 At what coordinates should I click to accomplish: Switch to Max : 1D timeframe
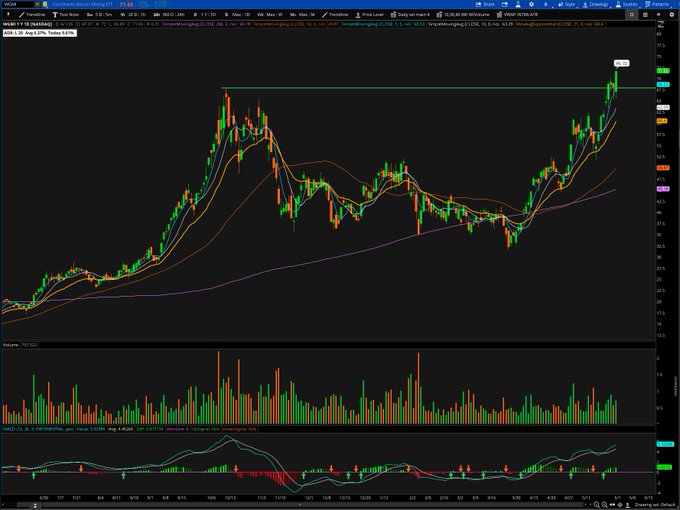[237, 14]
